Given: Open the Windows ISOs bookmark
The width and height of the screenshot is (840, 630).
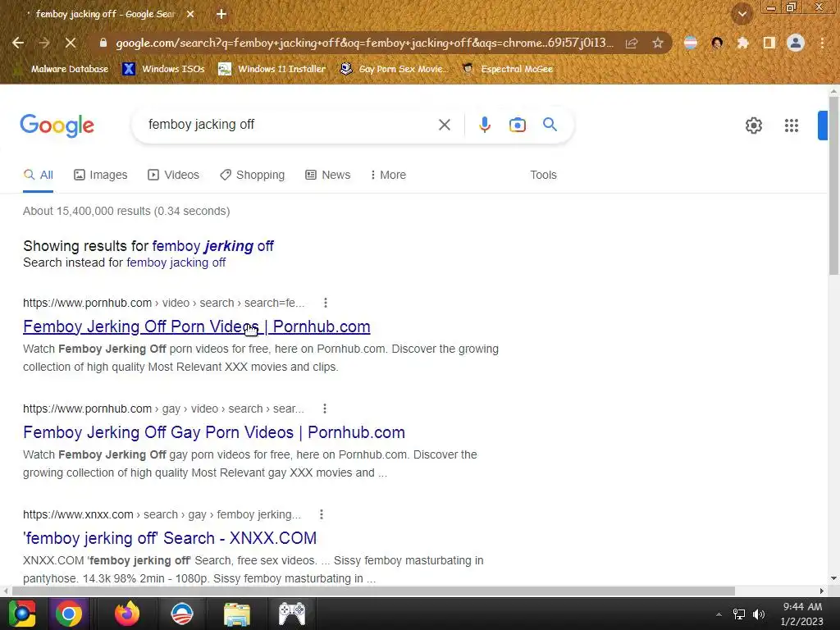Looking at the screenshot, I should (x=164, y=69).
